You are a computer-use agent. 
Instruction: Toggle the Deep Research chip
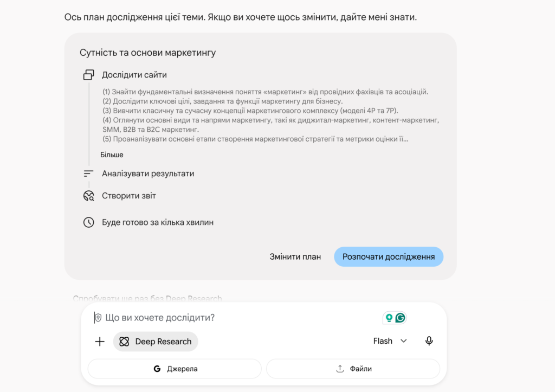156,342
